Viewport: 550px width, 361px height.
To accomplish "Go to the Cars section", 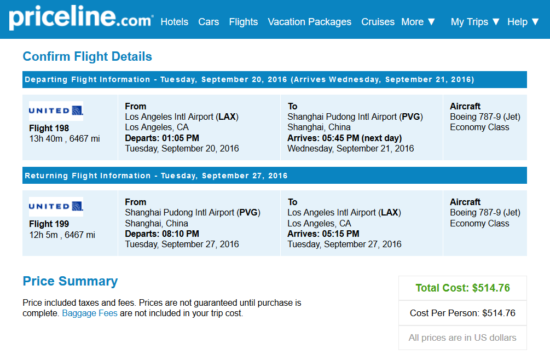I will point(208,22).
